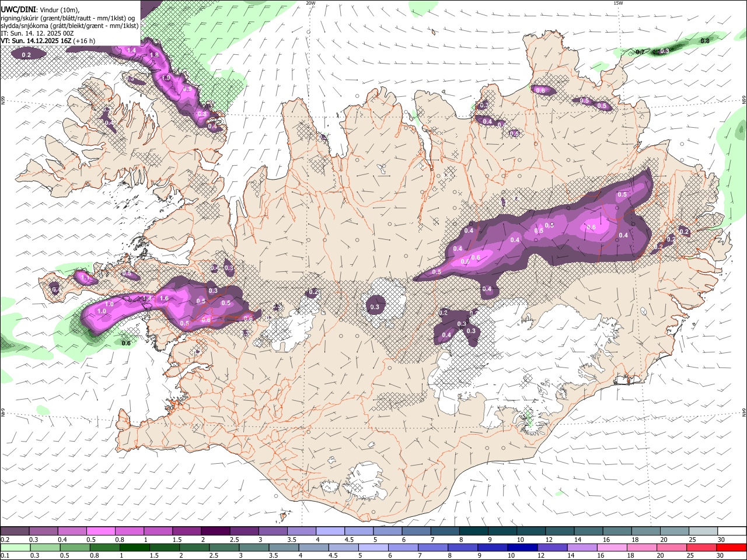
Task: Click the '0.1' label on the rain scale
Action: click(x=5, y=556)
